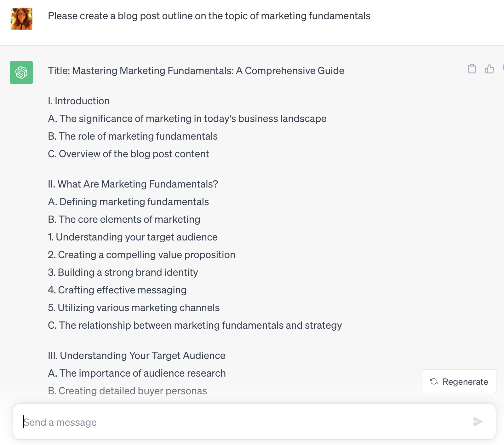Click the Regenerate button

[x=459, y=381]
